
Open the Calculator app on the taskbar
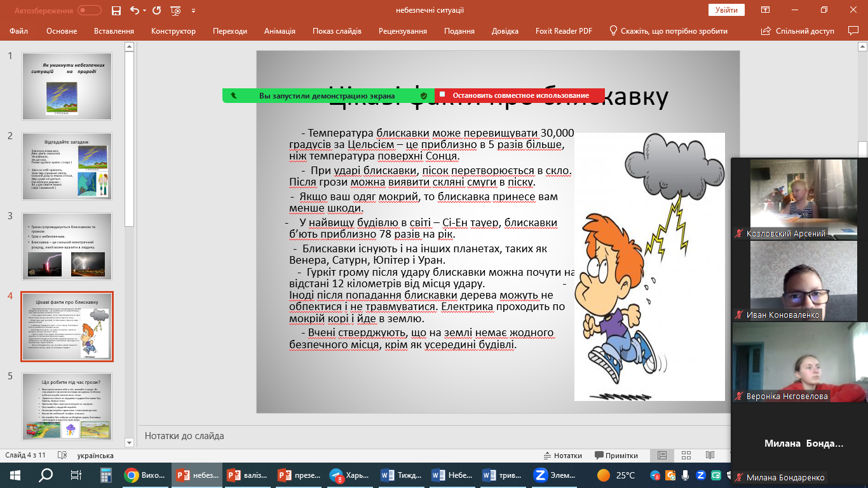click(105, 475)
